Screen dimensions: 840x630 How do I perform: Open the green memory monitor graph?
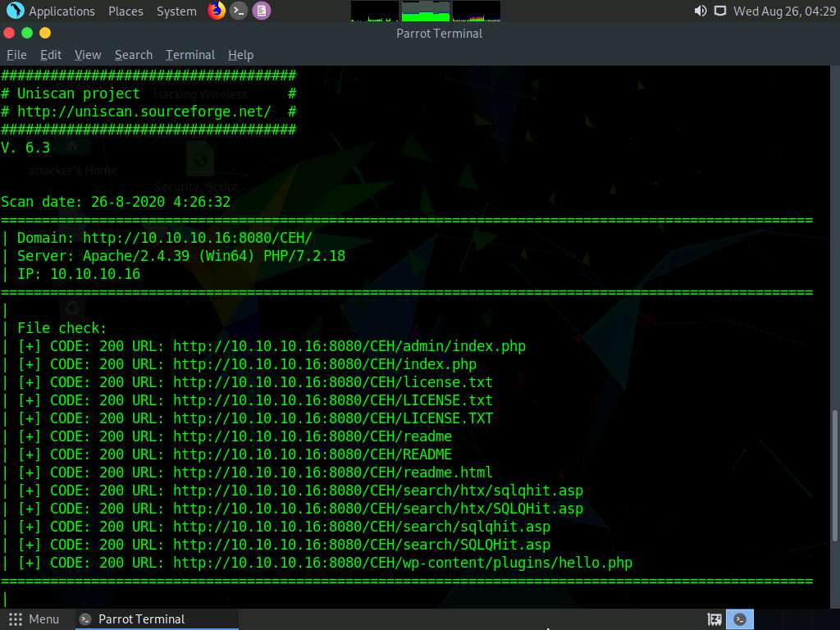tap(426, 11)
